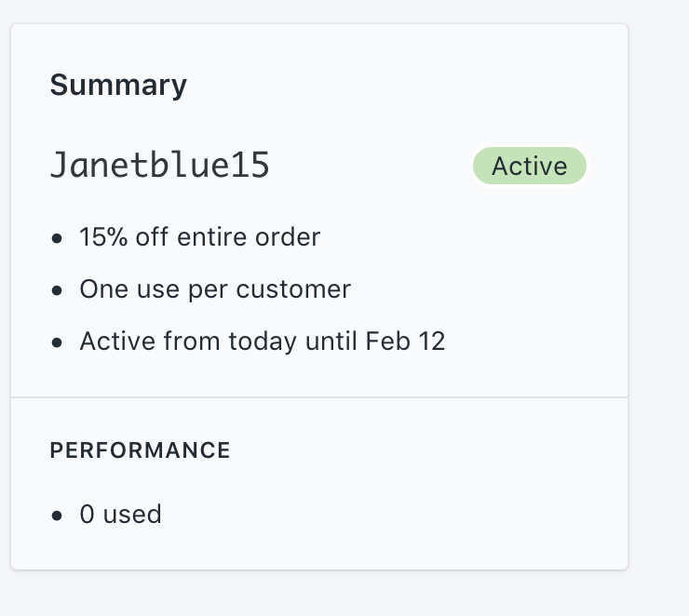Click the bullet before '0 used'

57,515
